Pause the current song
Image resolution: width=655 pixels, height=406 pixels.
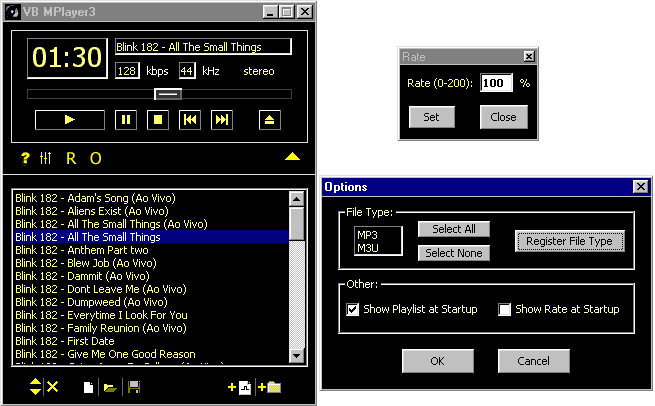click(x=126, y=120)
